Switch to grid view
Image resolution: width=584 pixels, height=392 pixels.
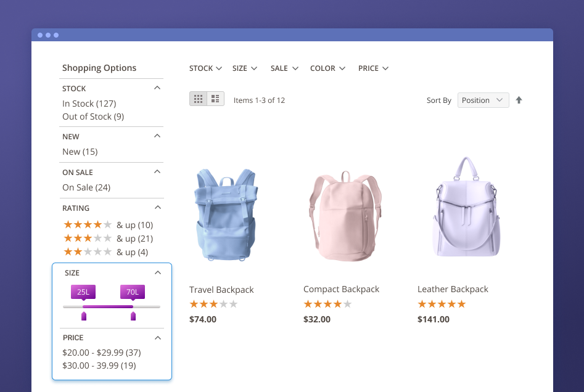[198, 99]
